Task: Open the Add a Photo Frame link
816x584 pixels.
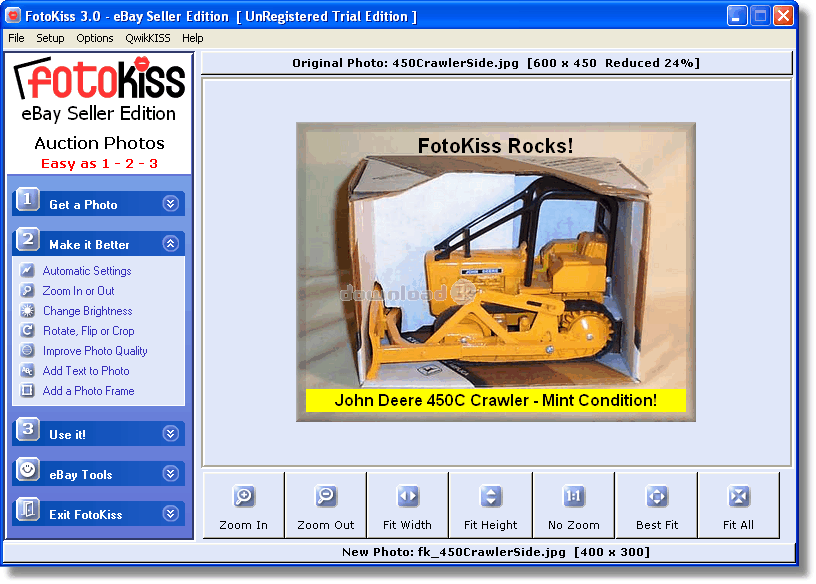Action: click(88, 390)
